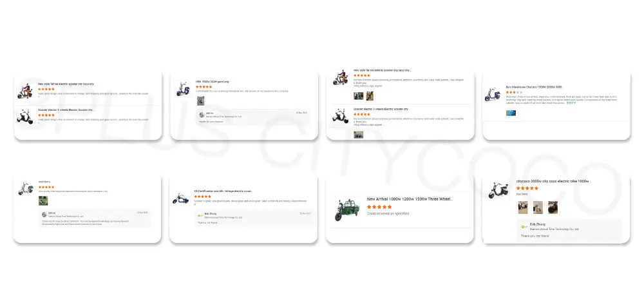
Task: Open the blue video thumbnail in three-star review
Action: point(511,113)
